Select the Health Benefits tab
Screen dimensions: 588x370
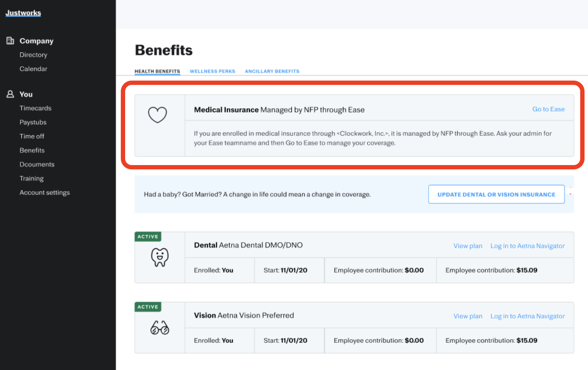click(x=157, y=70)
